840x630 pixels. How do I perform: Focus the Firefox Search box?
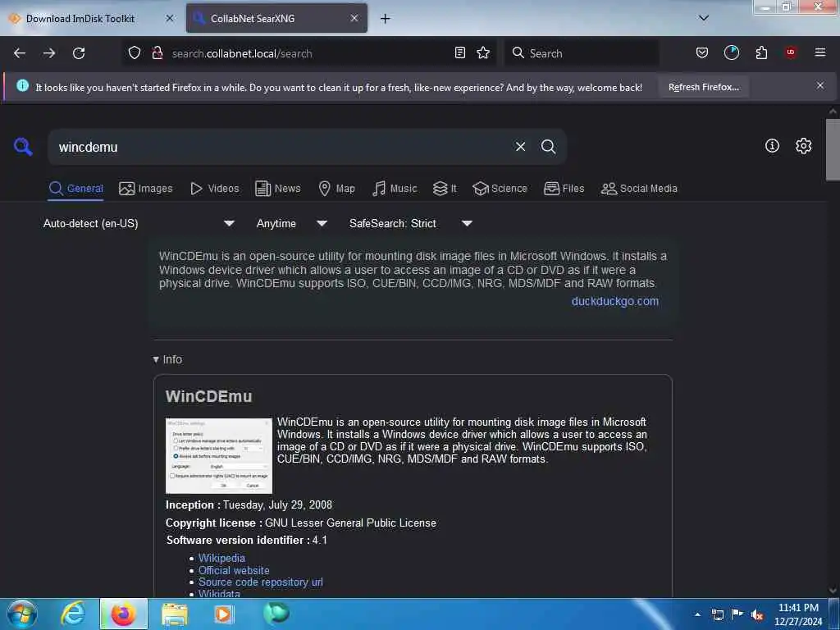coord(582,53)
